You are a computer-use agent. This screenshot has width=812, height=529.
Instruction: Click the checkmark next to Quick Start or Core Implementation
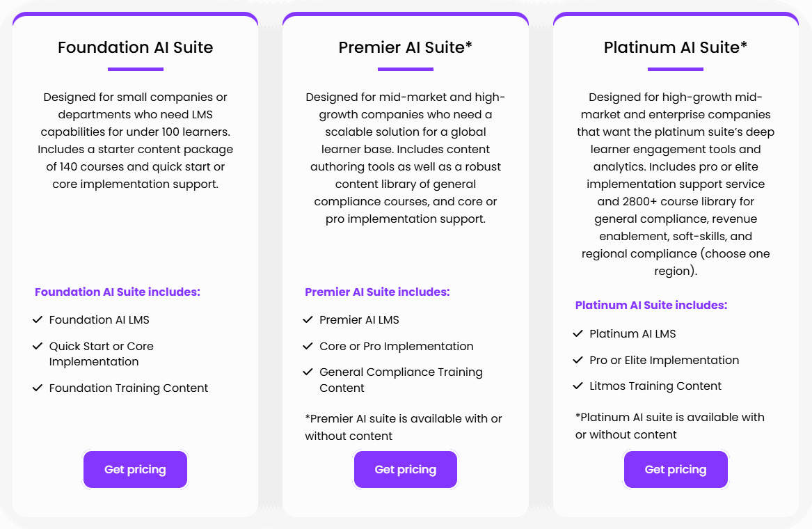[x=38, y=346]
